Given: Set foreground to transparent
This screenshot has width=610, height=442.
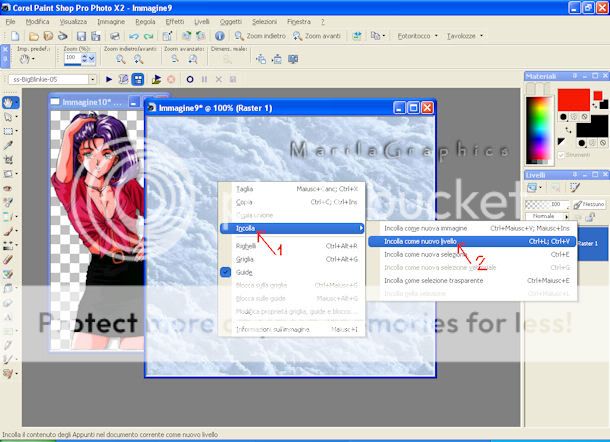Looking at the screenshot, I should tap(584, 117).
